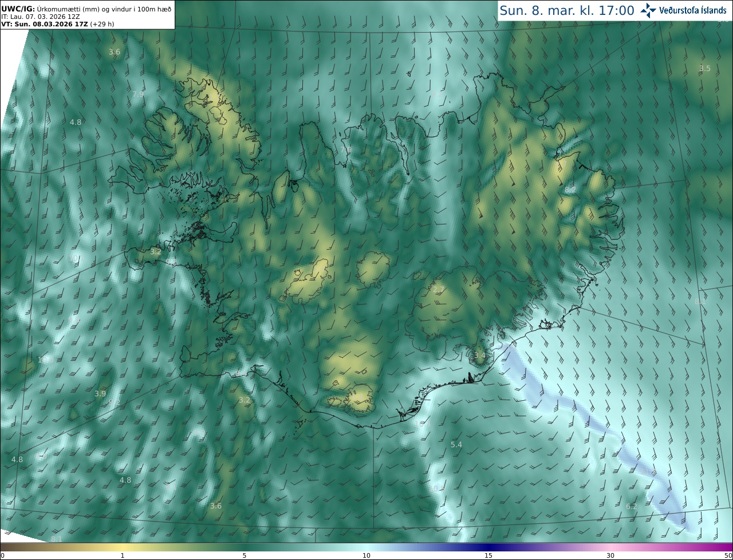
Task: Click the 'Veðurstofa Íslands' name text
Action: [693, 10]
